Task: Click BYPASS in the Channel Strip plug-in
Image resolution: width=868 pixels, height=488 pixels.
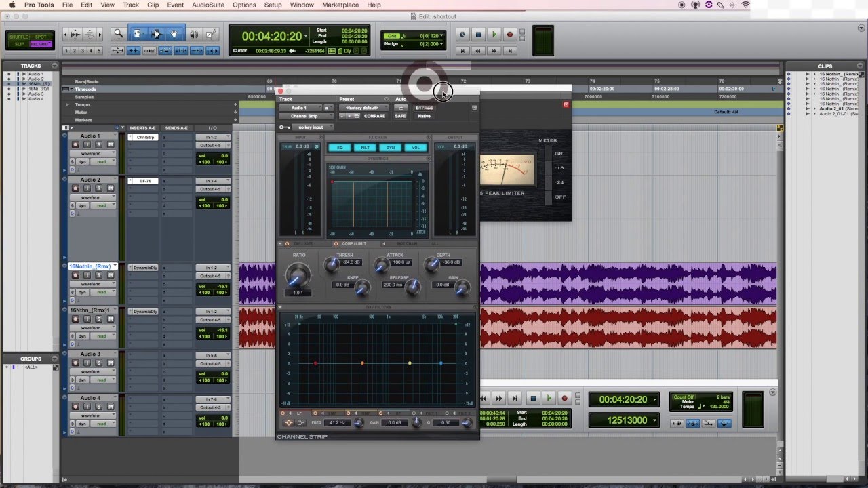Action: [424, 108]
